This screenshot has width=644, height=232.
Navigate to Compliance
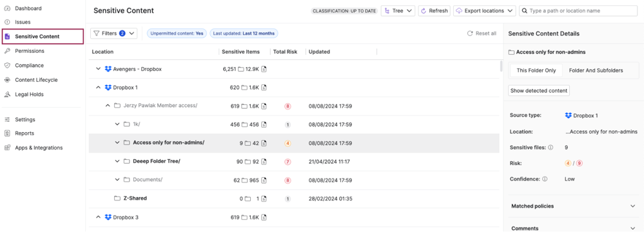[29, 65]
